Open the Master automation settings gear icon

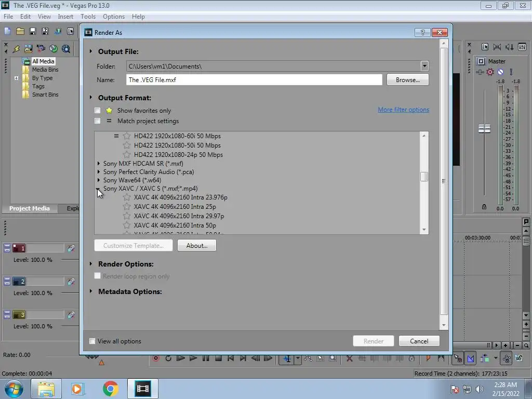click(490, 72)
